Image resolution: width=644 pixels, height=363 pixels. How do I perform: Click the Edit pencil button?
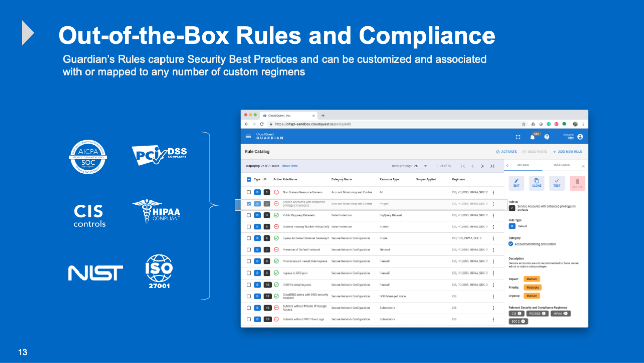pyautogui.click(x=516, y=183)
